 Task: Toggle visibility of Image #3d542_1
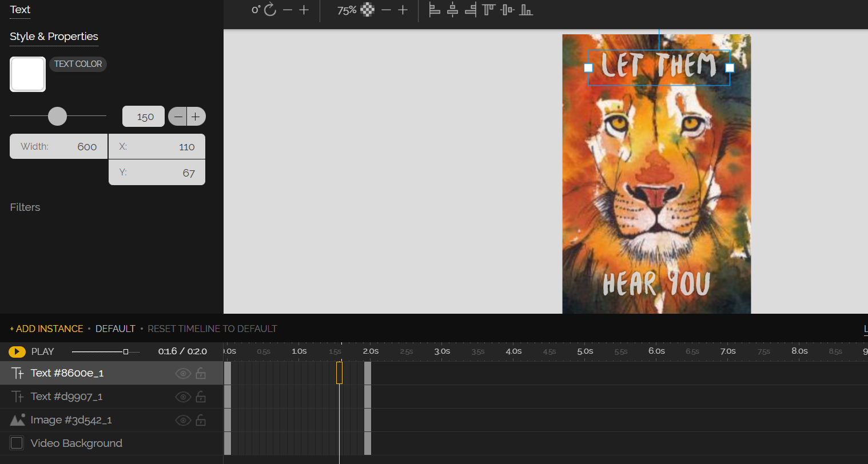[182, 421]
